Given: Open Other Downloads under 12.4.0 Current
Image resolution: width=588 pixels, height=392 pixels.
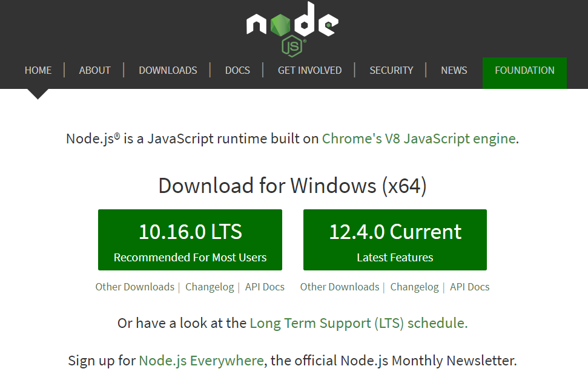Looking at the screenshot, I should 340,287.
